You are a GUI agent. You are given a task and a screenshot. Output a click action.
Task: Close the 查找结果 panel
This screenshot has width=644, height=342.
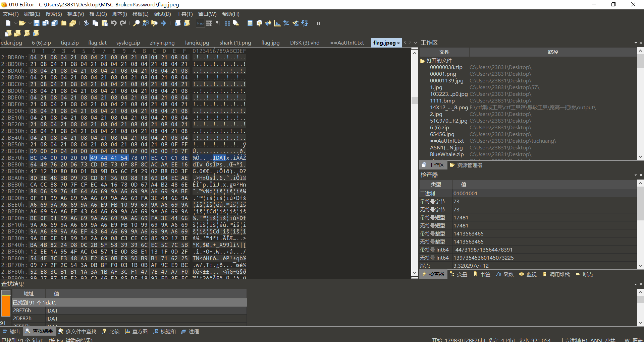tap(641, 284)
